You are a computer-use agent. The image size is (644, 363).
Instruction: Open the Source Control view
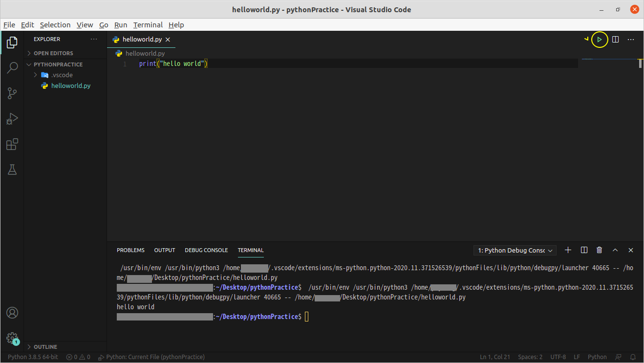12,93
